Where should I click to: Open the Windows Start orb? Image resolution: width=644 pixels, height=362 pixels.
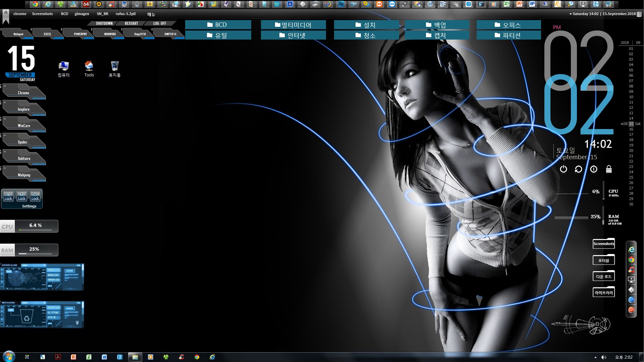8,357
